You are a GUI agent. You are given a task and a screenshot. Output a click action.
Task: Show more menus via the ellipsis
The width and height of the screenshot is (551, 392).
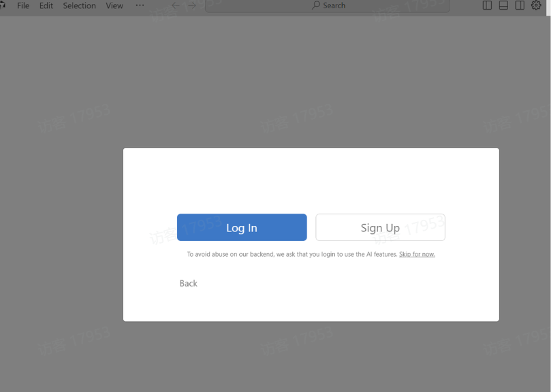(140, 5)
